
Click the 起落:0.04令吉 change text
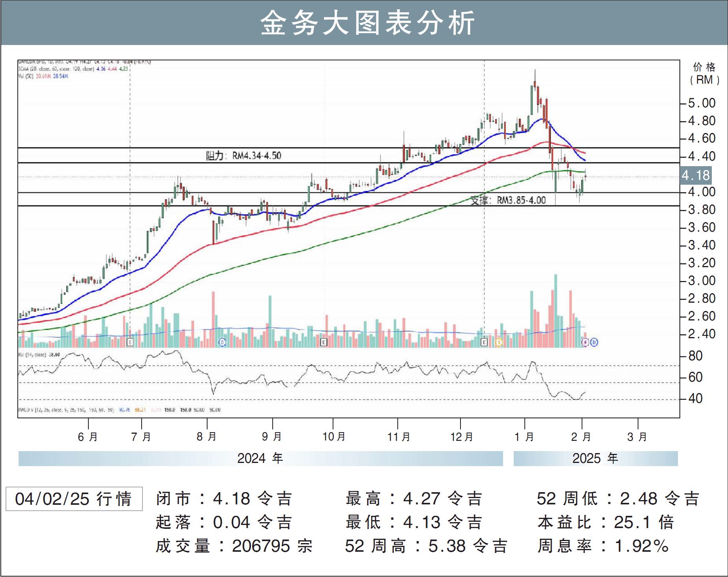point(224,523)
